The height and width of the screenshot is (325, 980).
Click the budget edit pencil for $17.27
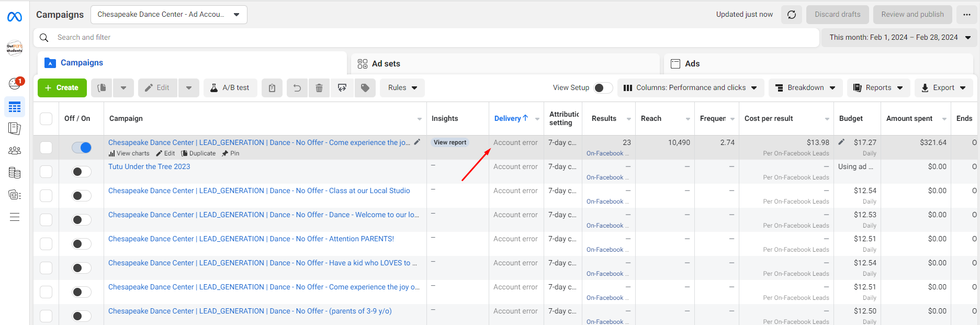(841, 142)
